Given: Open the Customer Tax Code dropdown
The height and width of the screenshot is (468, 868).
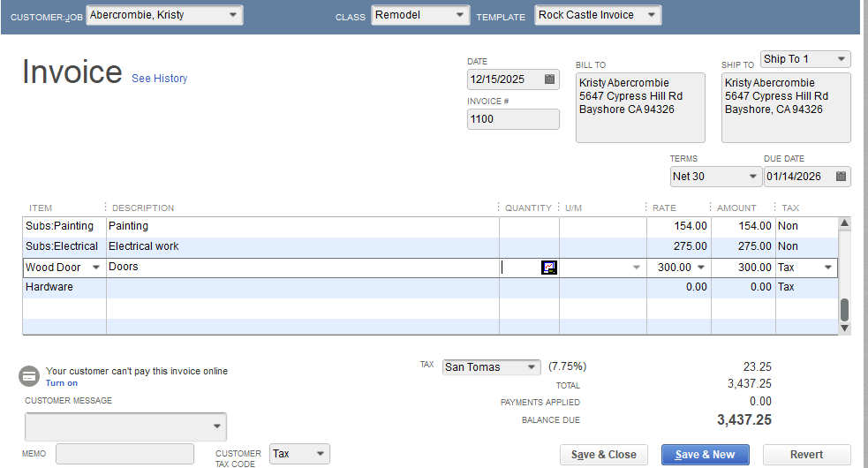Looking at the screenshot, I should 320,454.
